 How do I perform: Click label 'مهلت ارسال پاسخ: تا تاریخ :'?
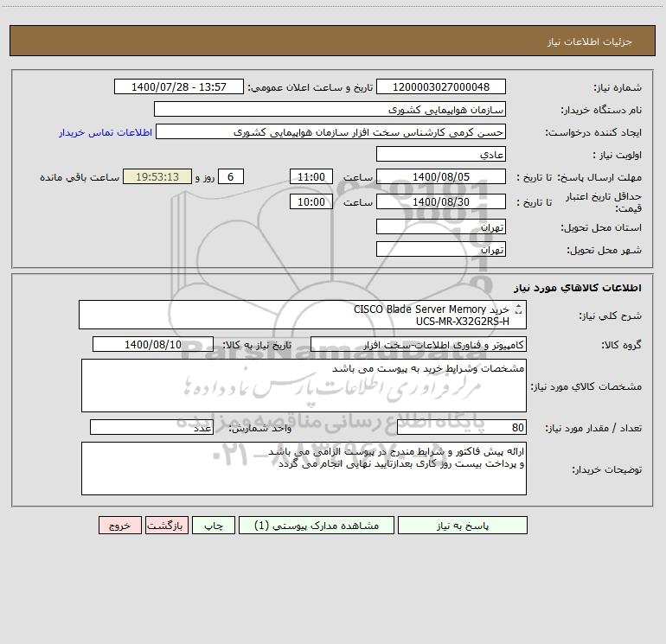click(x=579, y=177)
